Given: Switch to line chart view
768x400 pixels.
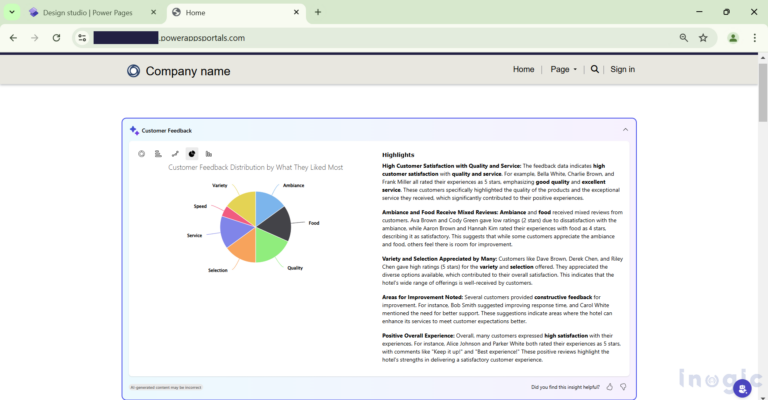Looking at the screenshot, I should [175, 154].
